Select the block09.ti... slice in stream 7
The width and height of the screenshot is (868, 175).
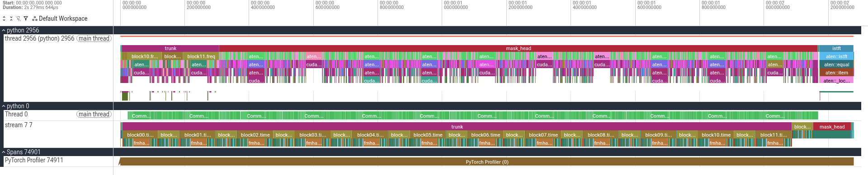659,135
